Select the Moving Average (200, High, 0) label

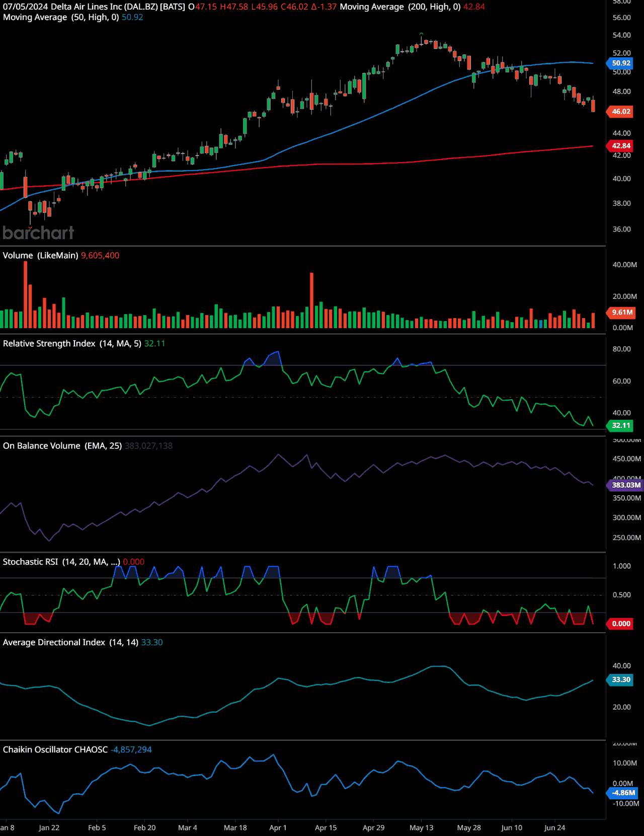[x=400, y=7]
